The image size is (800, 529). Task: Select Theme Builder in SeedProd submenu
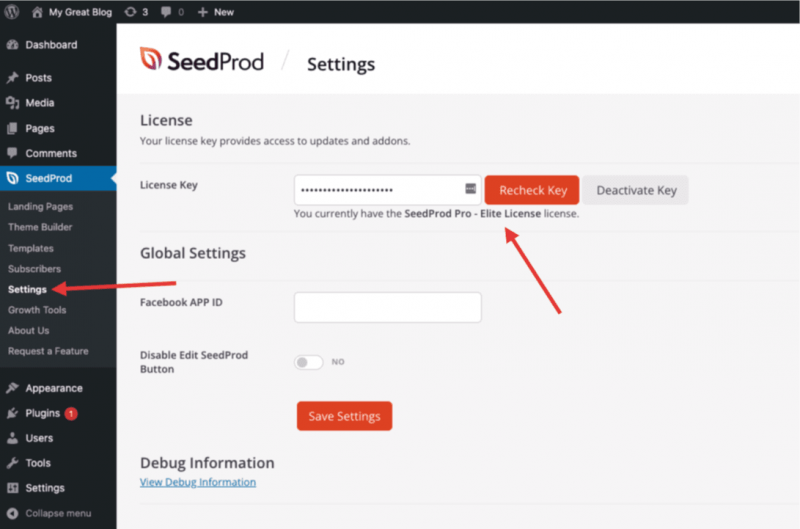pos(40,227)
